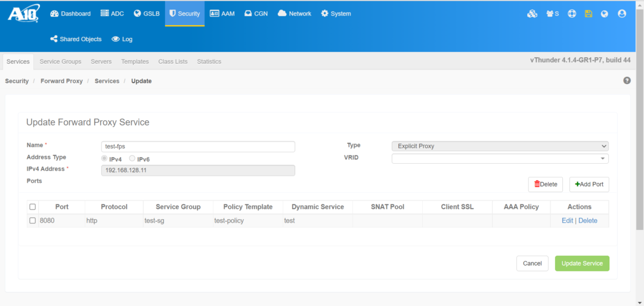The image size is (644, 306).
Task: Switch to the Service Groups tab
Action: pyautogui.click(x=60, y=61)
